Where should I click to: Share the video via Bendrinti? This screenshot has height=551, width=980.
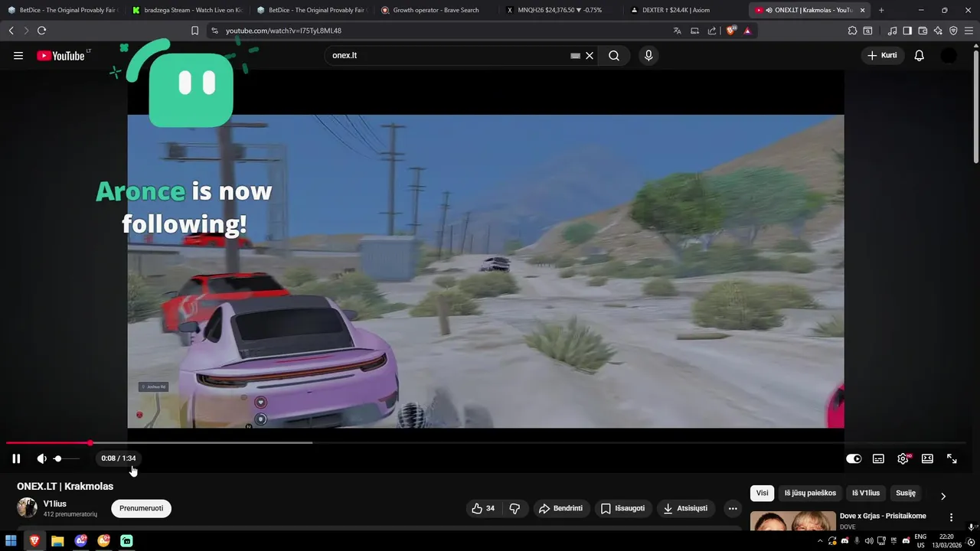click(560, 508)
